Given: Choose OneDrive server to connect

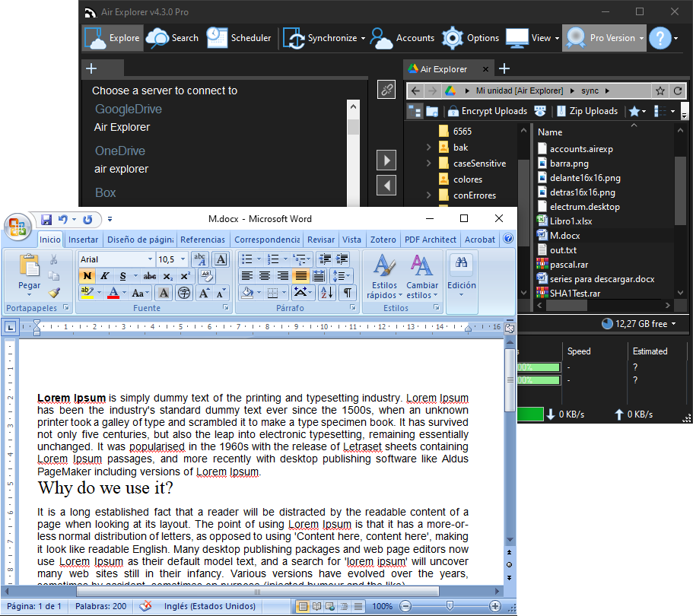Looking at the screenshot, I should click(119, 151).
